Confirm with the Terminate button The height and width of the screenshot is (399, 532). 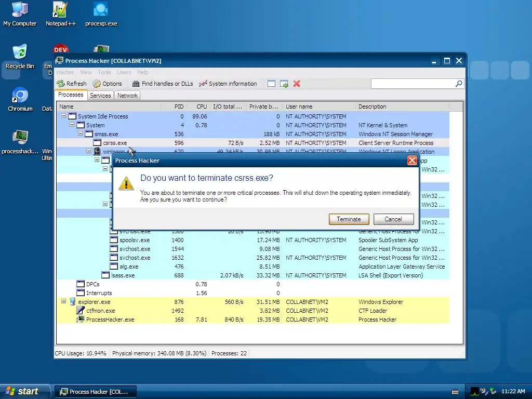click(349, 219)
